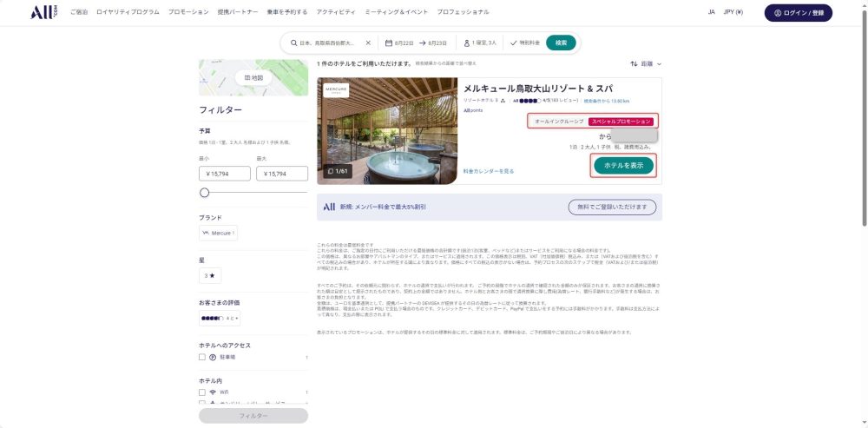Screen dimensions: 868x428
Task: Click the green 検索 search button
Action: pos(561,43)
